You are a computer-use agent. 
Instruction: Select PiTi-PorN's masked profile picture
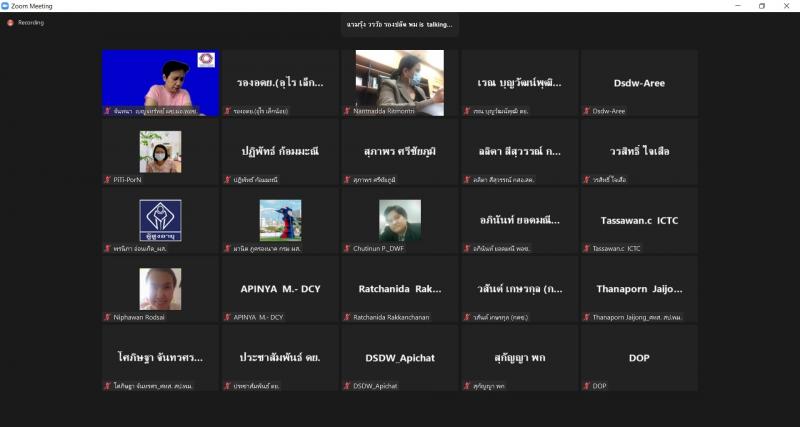[x=160, y=152]
